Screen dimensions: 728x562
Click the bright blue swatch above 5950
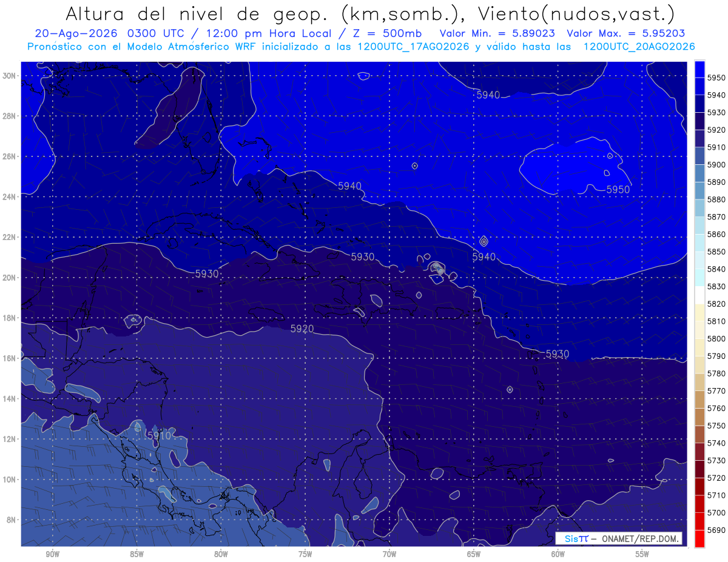[699, 69]
